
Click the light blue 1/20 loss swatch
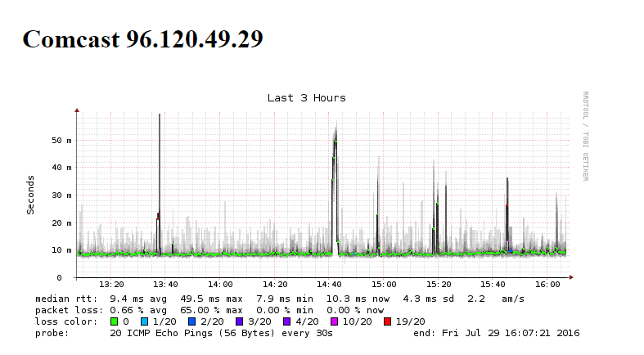tap(144, 321)
